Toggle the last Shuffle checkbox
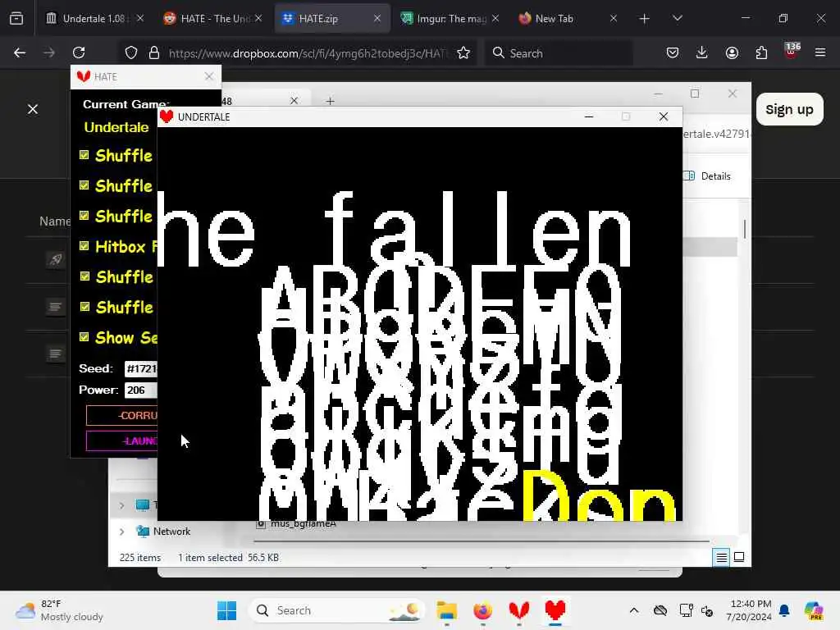 84,307
